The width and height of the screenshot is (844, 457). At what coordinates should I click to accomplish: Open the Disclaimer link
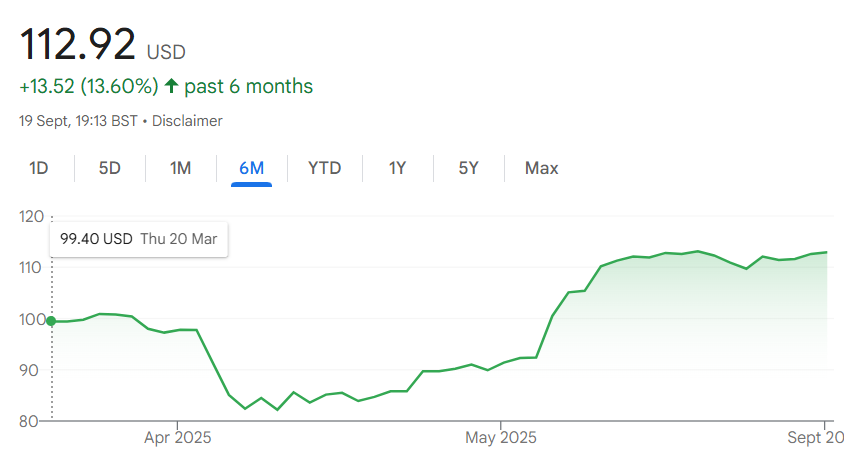coord(187,121)
